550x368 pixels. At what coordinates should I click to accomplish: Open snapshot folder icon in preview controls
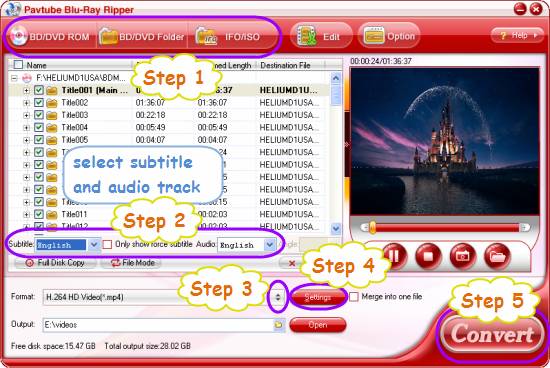[x=497, y=256]
